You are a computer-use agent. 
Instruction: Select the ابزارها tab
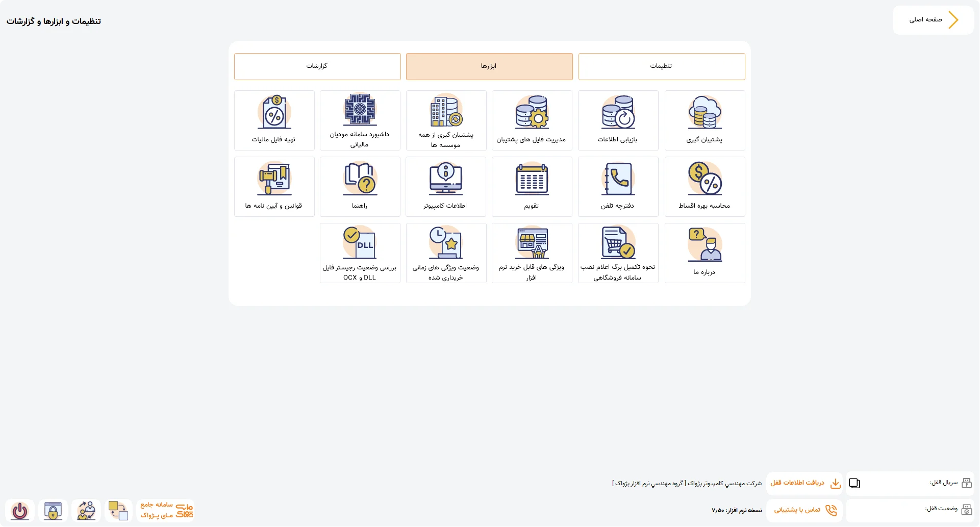point(489,66)
